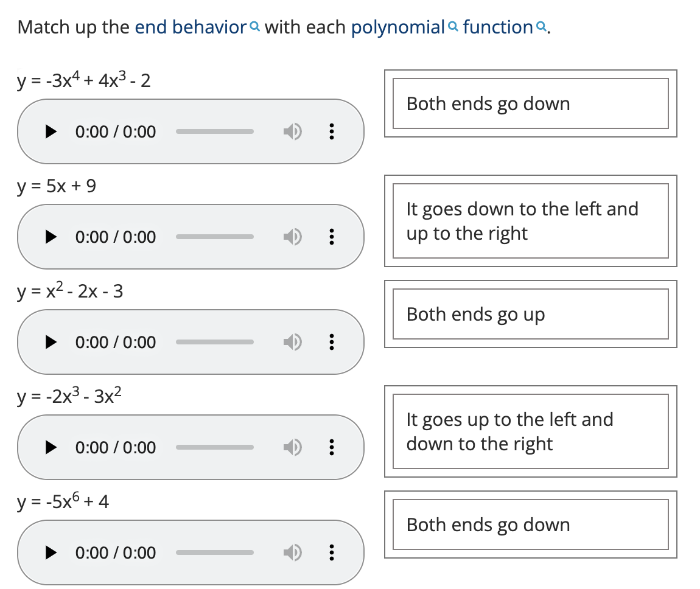This screenshot has width=700, height=589.
Task: Select the first 'Both ends go down' answer card
Action: 530,103
